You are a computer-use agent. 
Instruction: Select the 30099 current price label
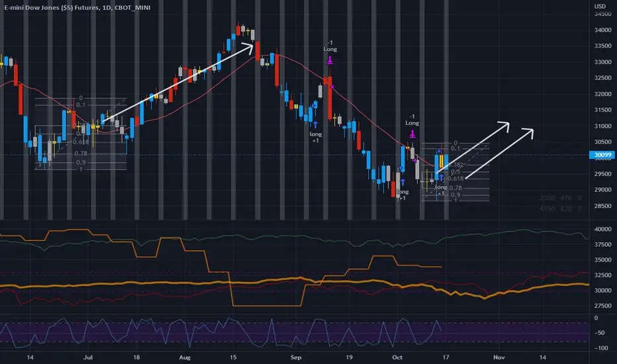point(602,155)
